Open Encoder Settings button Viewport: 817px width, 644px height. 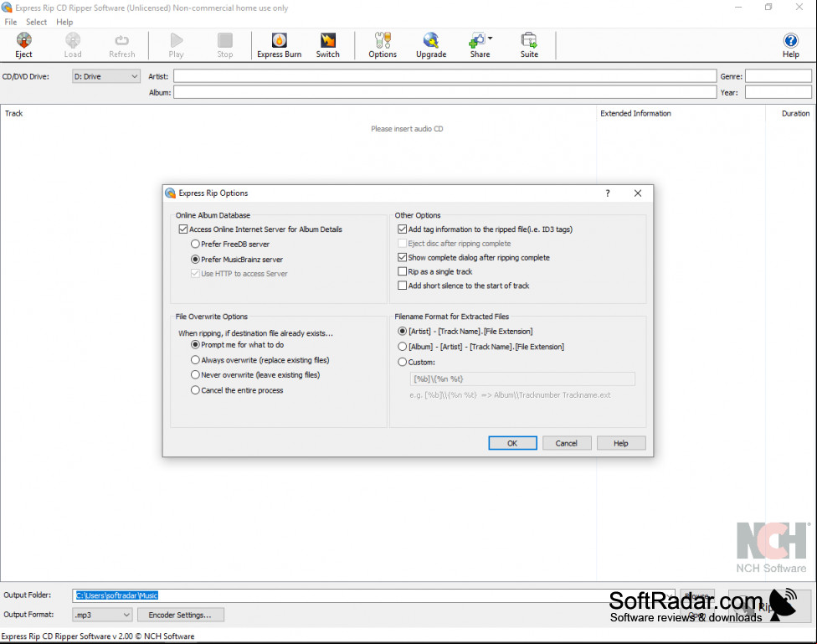(180, 615)
